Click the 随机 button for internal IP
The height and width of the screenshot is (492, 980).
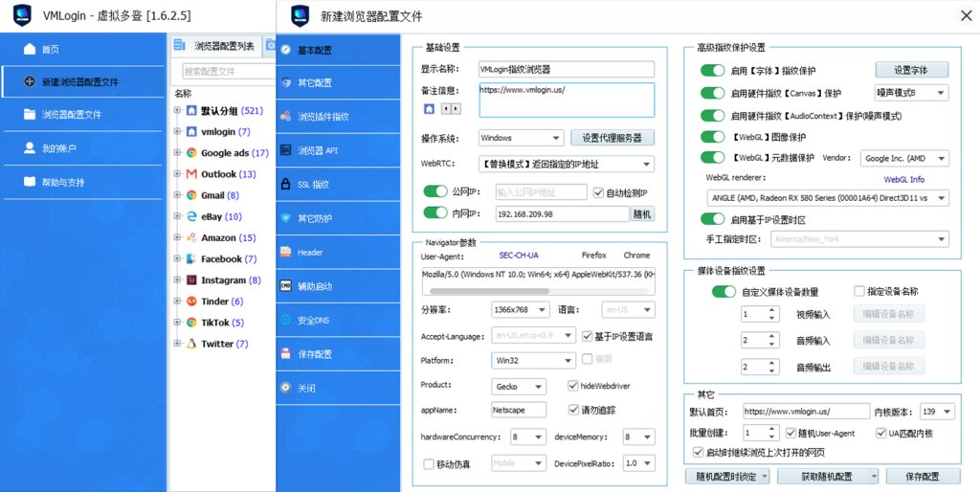(x=642, y=213)
